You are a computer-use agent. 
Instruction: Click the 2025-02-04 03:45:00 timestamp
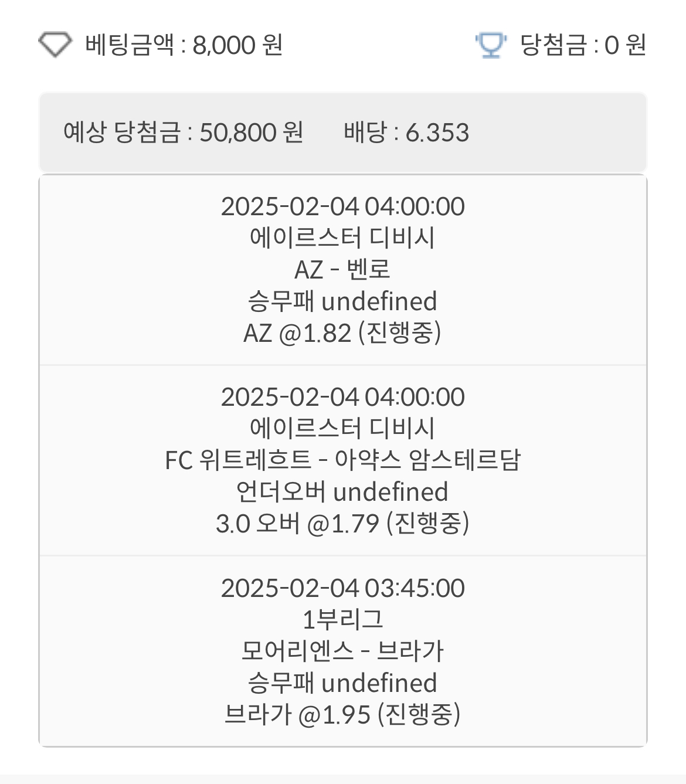342,588
